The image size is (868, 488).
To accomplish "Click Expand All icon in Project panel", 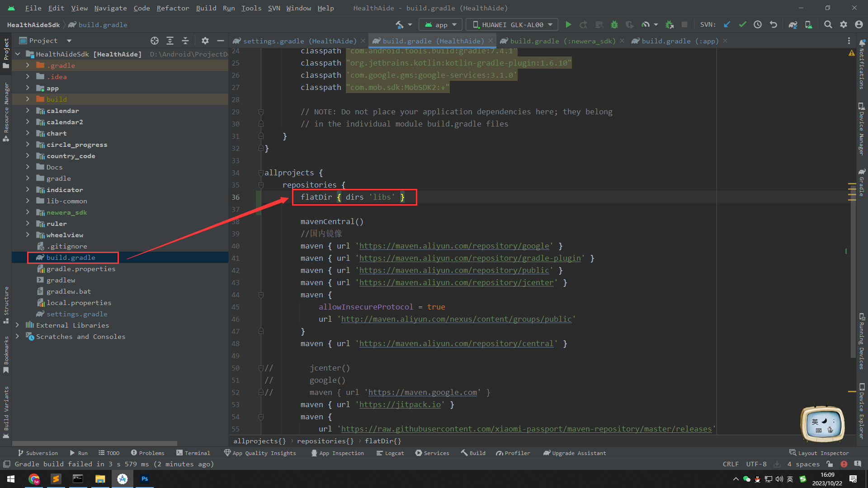I will pos(170,41).
